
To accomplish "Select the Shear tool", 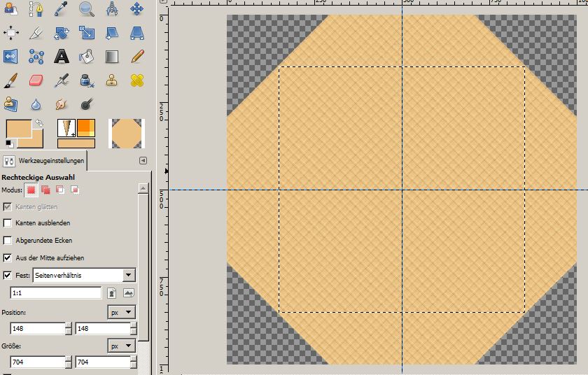I will [112, 33].
